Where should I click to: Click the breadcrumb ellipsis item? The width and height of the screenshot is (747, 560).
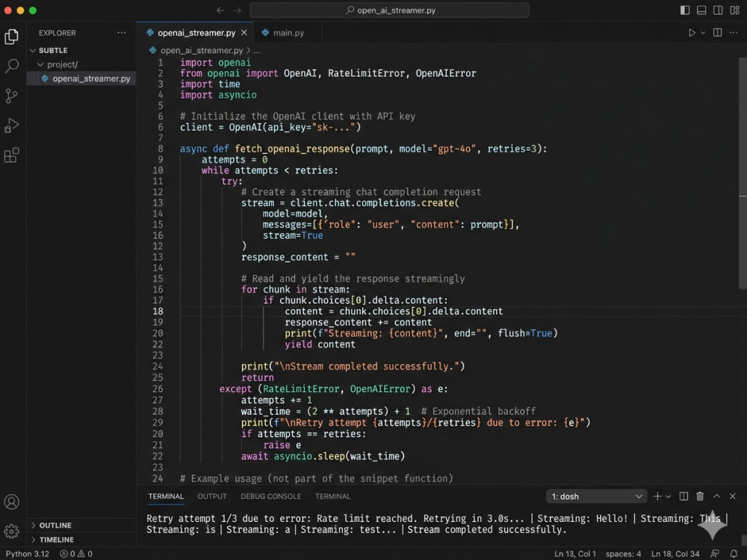coord(257,51)
